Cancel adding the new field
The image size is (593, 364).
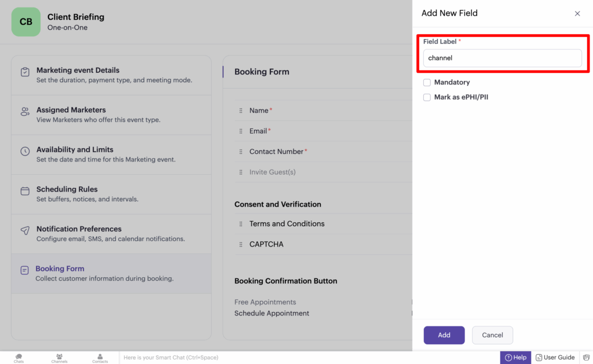coord(492,335)
